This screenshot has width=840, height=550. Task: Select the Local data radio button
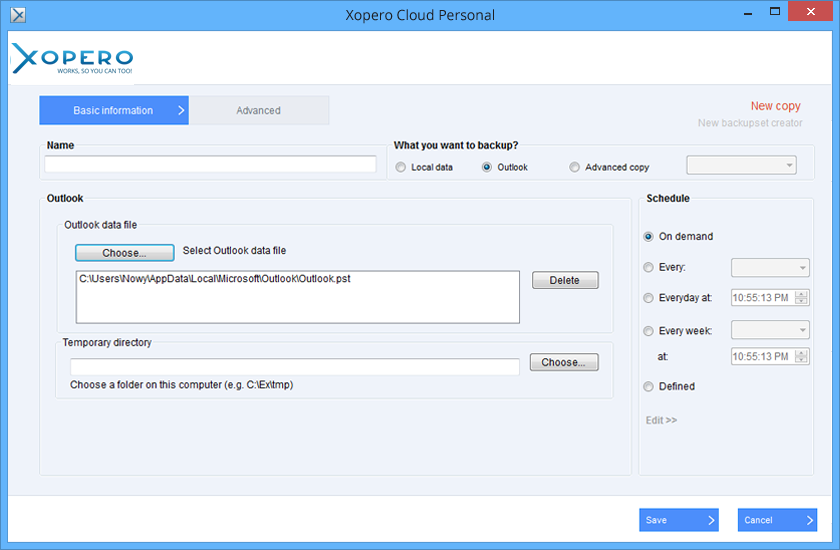coord(401,167)
